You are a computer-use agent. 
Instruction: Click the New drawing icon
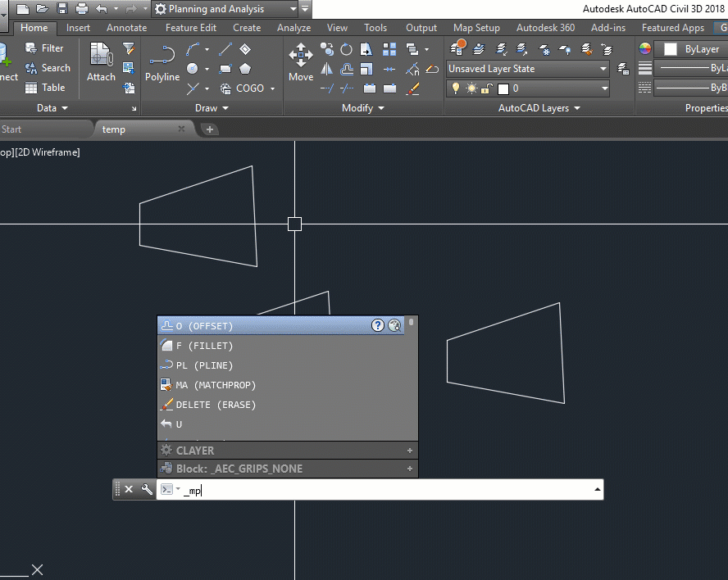click(x=23, y=9)
